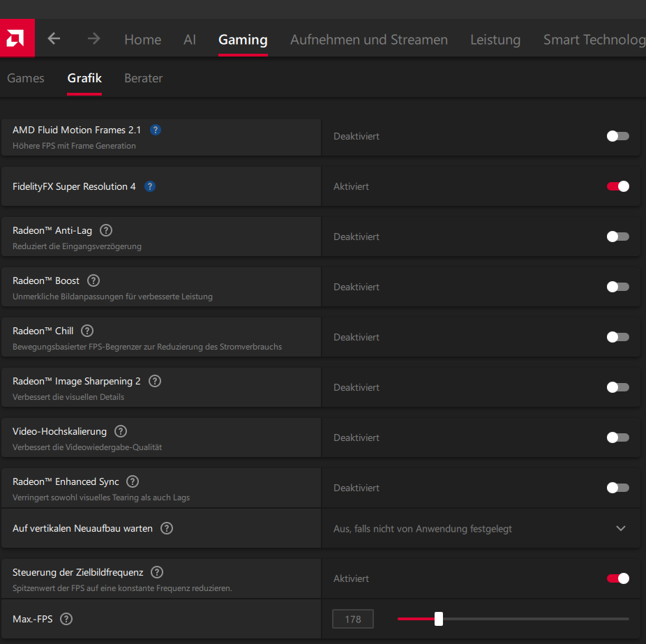Image resolution: width=646 pixels, height=644 pixels.
Task: Open the Smart Technology tab
Action: tap(594, 40)
